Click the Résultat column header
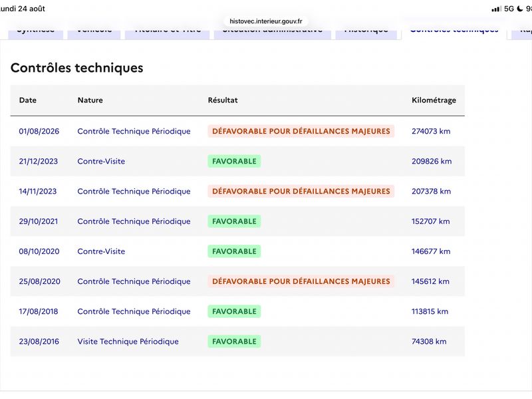 point(223,100)
